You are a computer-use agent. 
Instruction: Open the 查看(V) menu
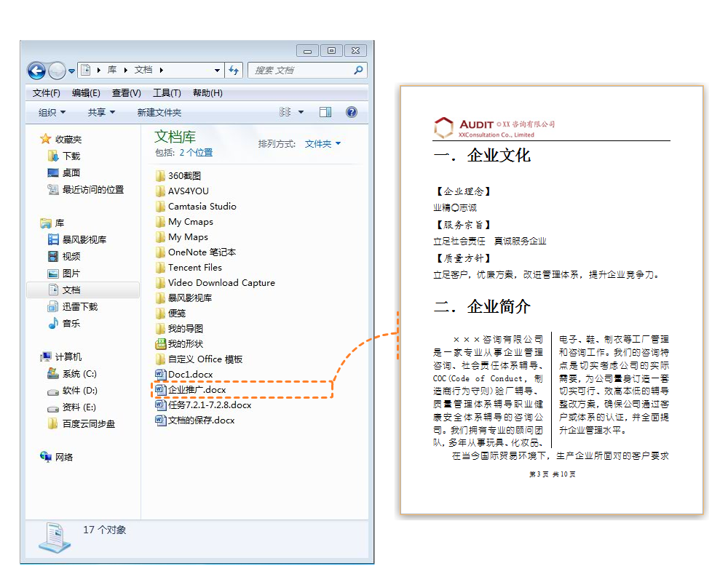[126, 93]
